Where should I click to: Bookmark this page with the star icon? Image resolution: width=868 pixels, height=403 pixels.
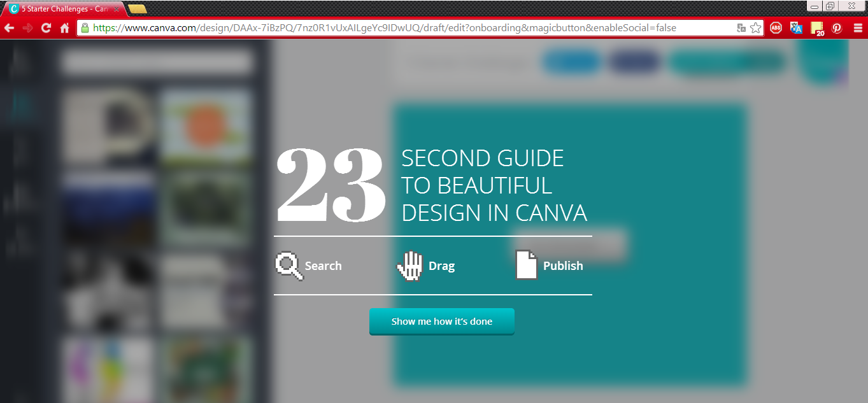[x=755, y=28]
